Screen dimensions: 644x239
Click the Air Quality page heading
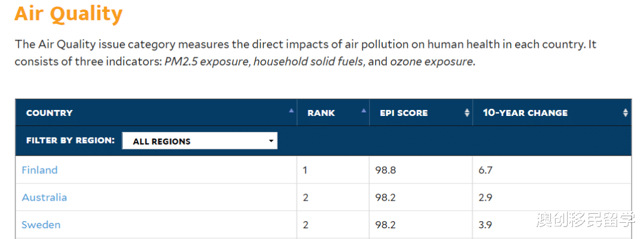(x=68, y=14)
